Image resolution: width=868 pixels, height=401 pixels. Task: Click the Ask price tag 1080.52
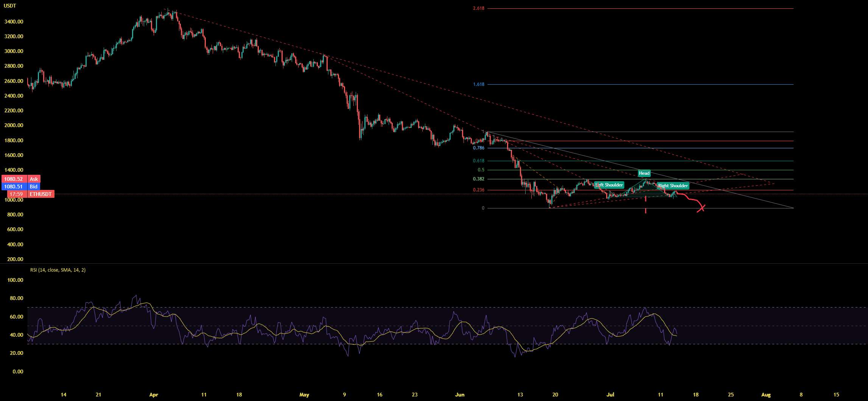pos(21,179)
